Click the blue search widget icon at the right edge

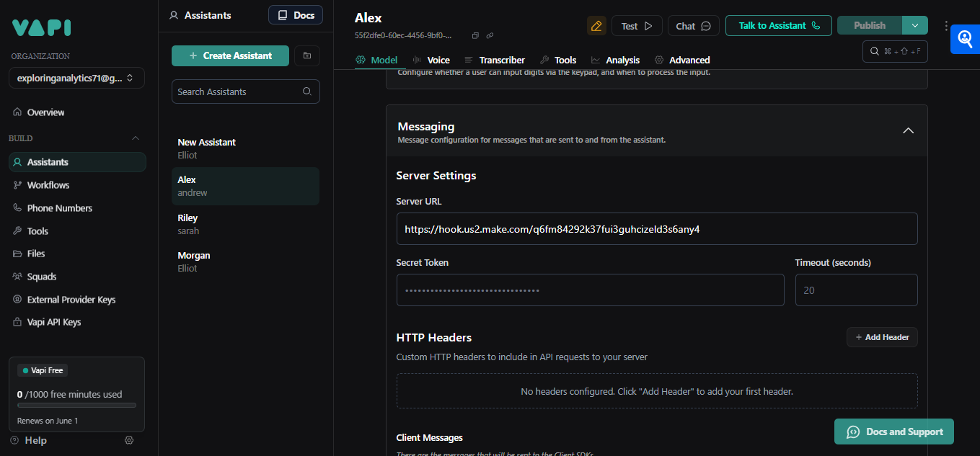tap(965, 40)
